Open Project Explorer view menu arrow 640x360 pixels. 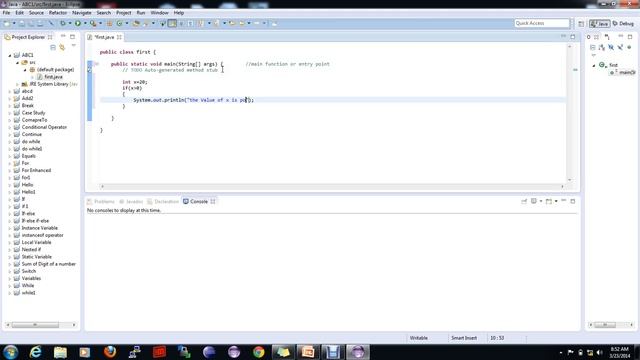tap(73, 46)
